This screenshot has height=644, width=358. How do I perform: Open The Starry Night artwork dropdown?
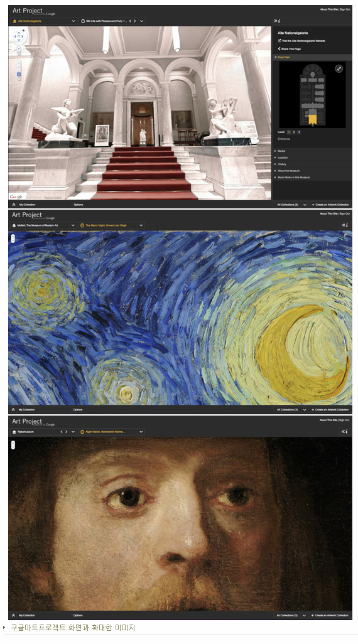coord(141,225)
